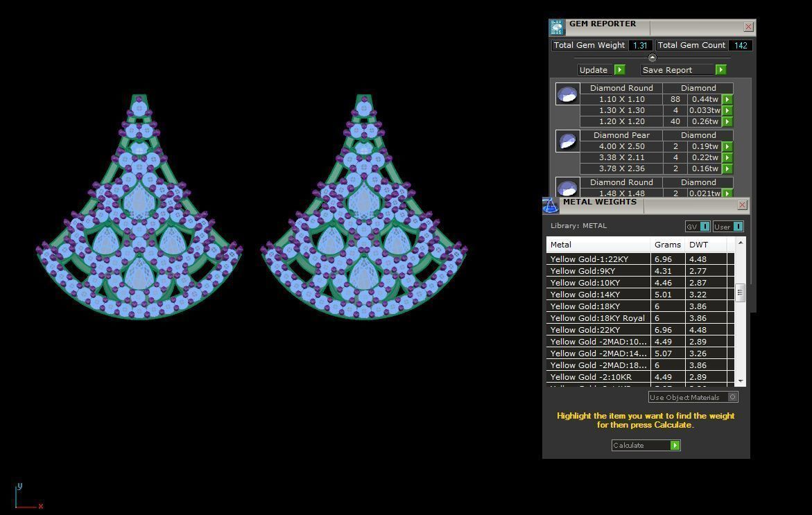Select the Yellow Gold:18KY row

click(640, 306)
